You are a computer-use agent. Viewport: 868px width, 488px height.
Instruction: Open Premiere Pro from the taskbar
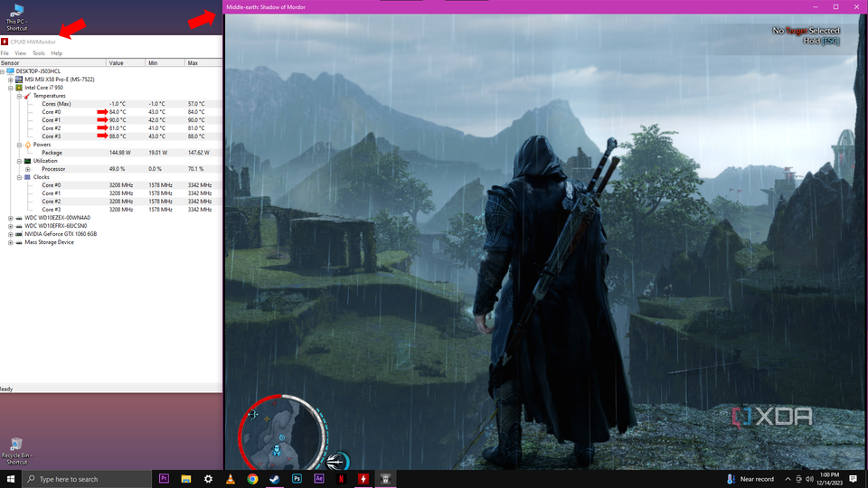[164, 479]
